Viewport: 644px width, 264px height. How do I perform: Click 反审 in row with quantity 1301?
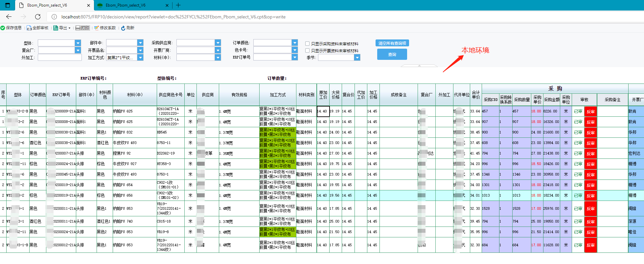click(x=590, y=185)
